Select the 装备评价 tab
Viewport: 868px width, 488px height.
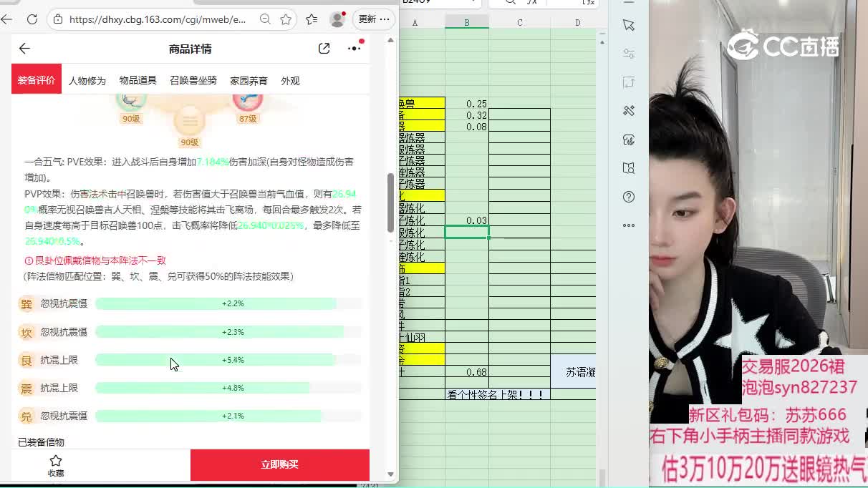37,79
